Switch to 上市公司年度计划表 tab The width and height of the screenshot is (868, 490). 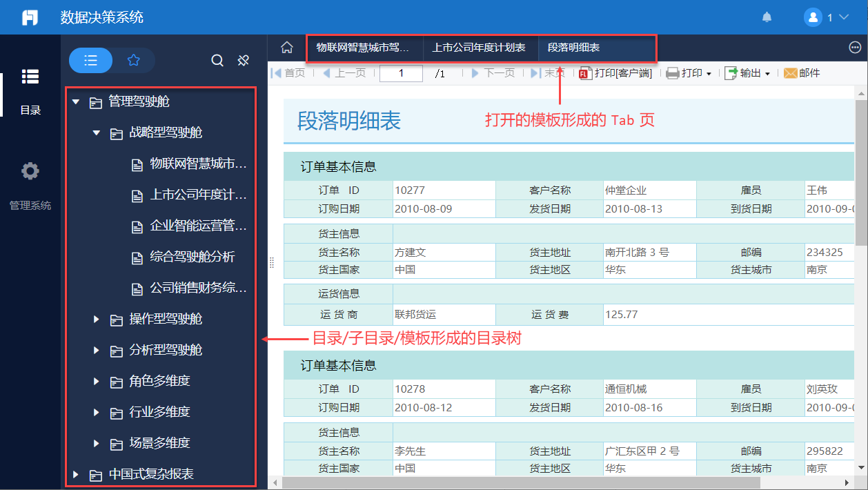[479, 48]
